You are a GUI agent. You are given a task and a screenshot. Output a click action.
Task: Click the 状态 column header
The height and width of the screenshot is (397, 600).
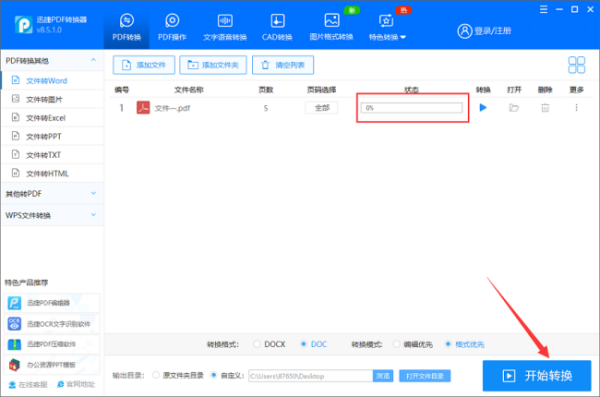click(411, 90)
